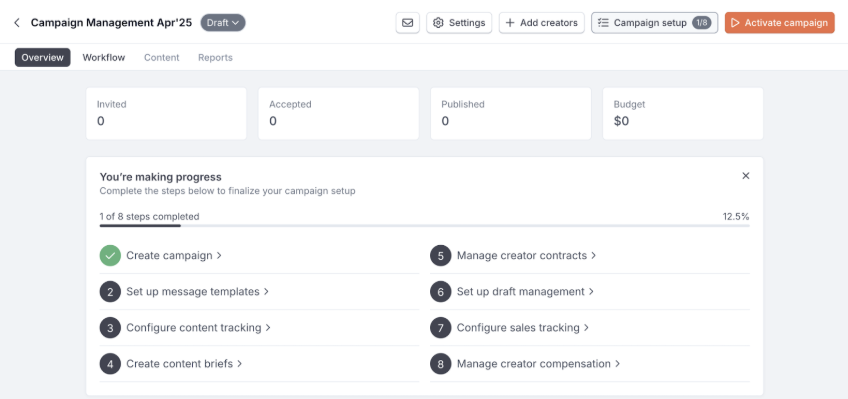This screenshot has height=399, width=848.
Task: Open Configure content tracking link
Action: (x=194, y=328)
